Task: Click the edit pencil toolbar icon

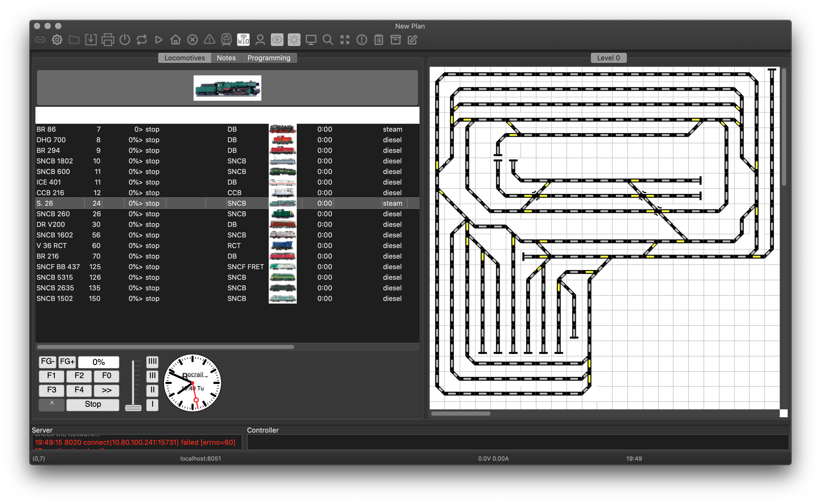Action: click(412, 40)
